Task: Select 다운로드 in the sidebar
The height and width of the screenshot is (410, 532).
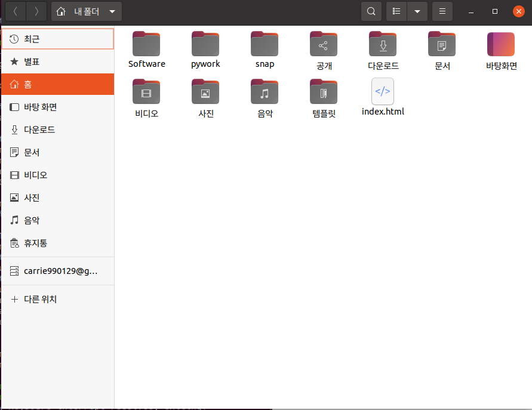Action: (58, 130)
